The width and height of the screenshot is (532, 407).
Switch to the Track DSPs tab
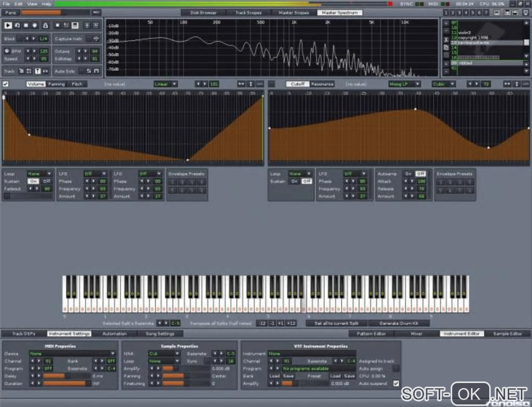click(24, 334)
